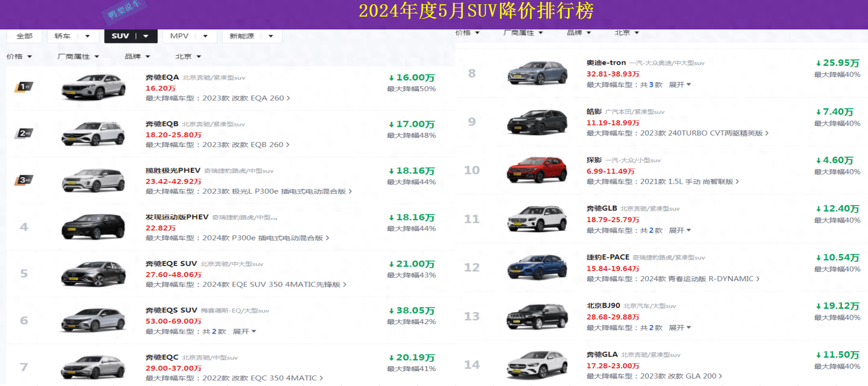Open the 皓影 title link
The image size is (868, 386).
pyautogui.click(x=594, y=111)
